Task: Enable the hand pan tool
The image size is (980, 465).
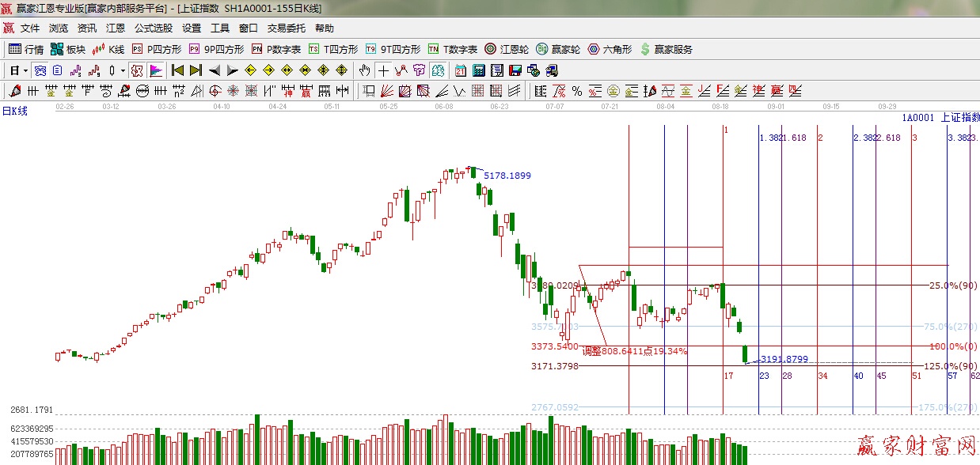Action: (x=365, y=70)
